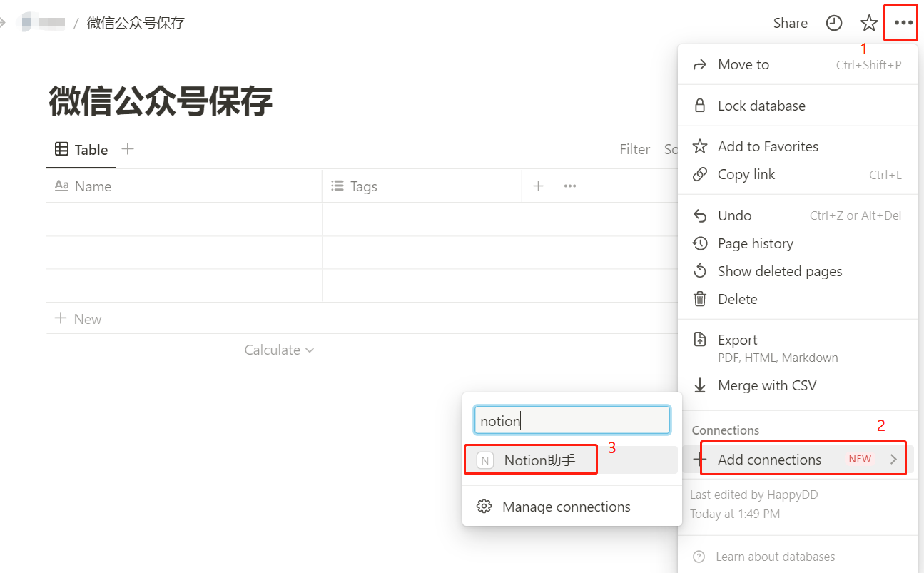The width and height of the screenshot is (924, 573).
Task: Click the page title 微信公众号保存
Action: (x=161, y=102)
